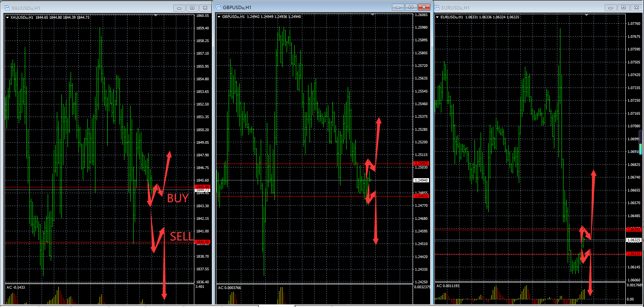The image size is (644, 307).
Task: Click the AC 0.0003766 indicator label
Action: pos(229,288)
